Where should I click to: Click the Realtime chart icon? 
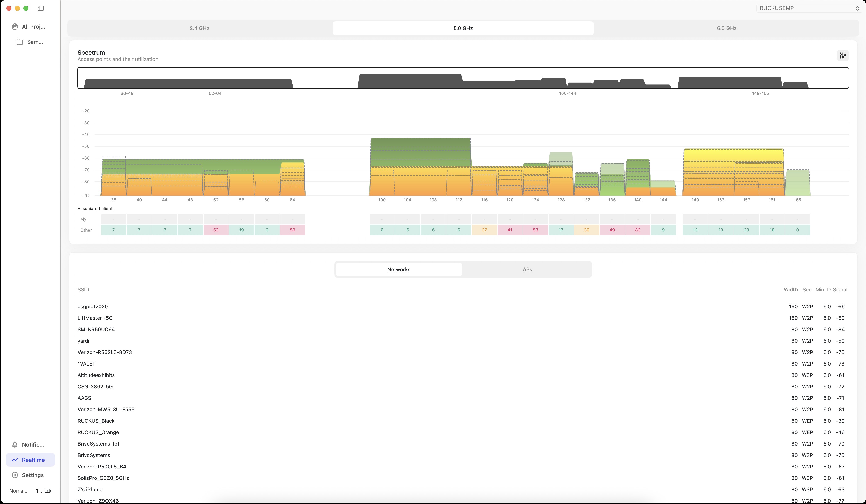[15, 460]
